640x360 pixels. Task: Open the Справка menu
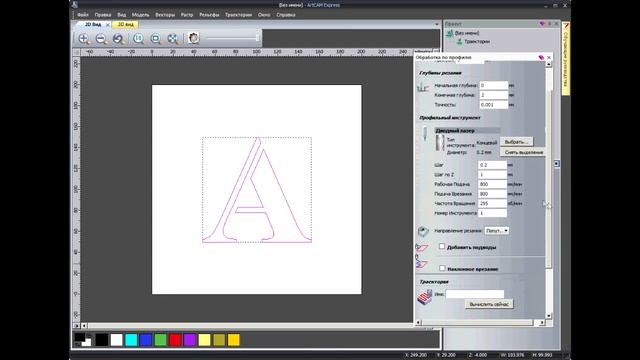pos(286,15)
